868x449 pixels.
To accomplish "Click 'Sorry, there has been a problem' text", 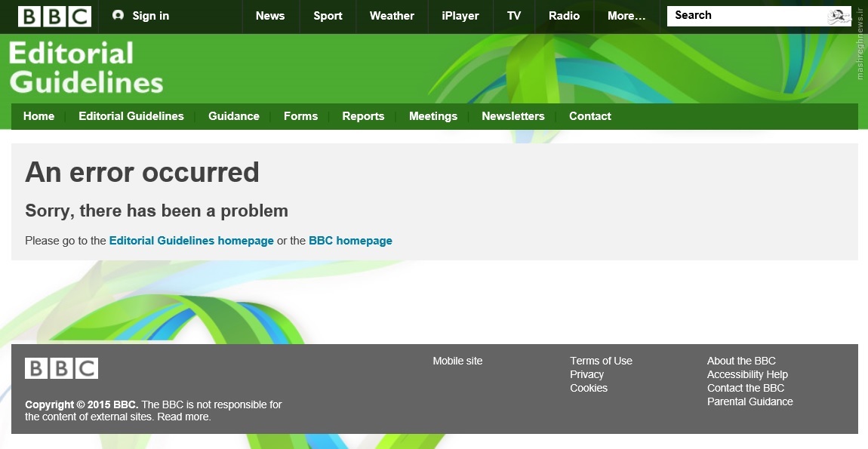I will pos(157,211).
